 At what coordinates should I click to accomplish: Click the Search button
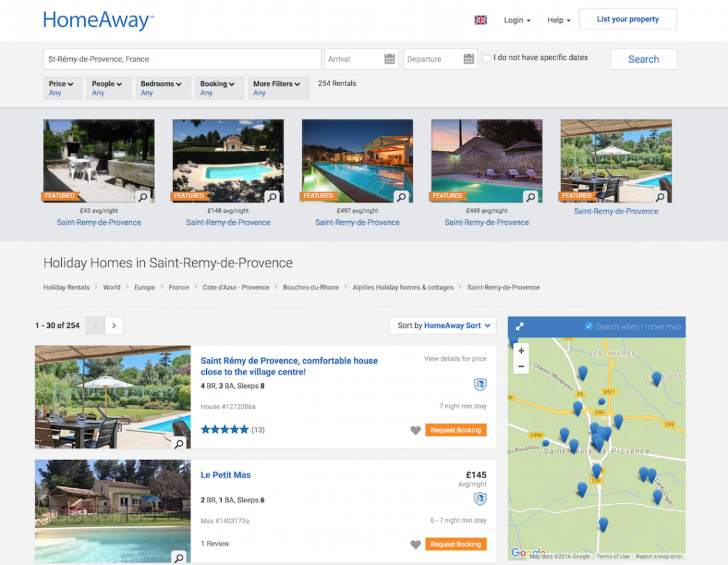tap(644, 59)
